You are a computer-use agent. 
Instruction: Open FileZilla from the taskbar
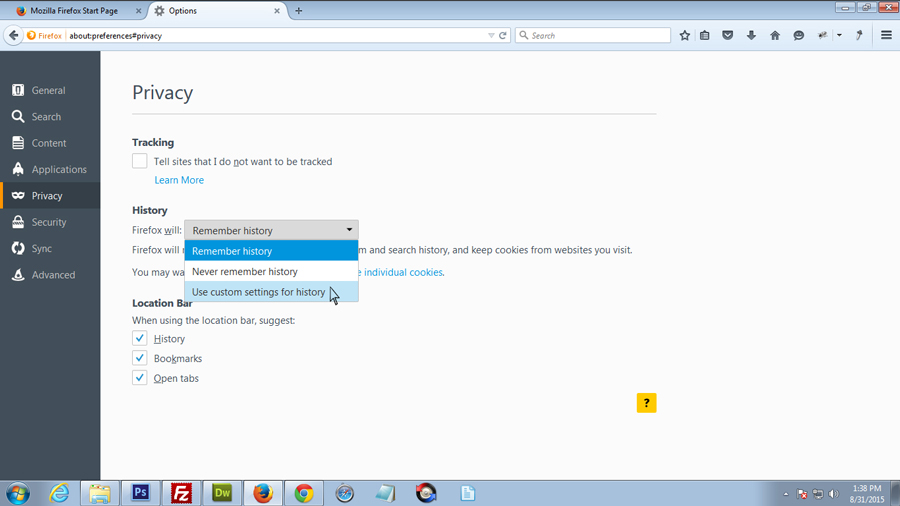coord(181,493)
